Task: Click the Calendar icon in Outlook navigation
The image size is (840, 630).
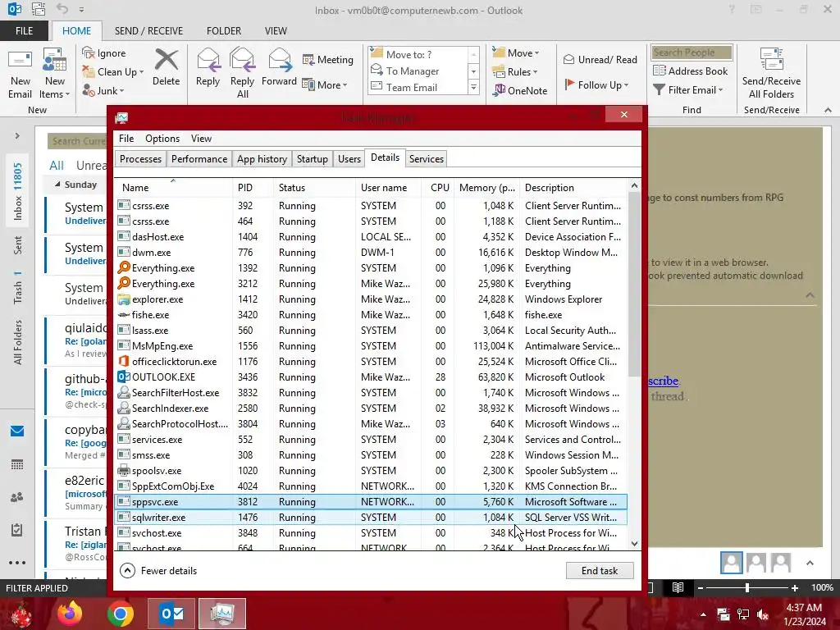Action: [17, 464]
